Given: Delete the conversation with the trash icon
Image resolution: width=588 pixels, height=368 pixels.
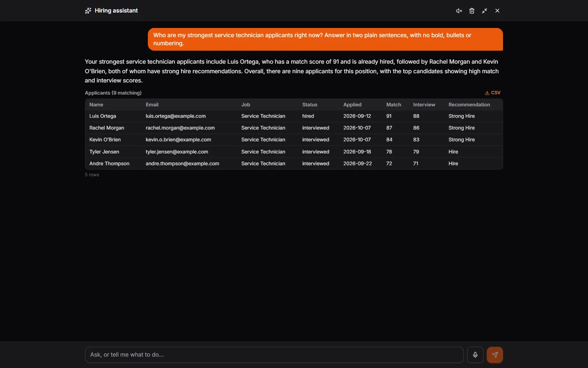Looking at the screenshot, I should click(x=472, y=11).
